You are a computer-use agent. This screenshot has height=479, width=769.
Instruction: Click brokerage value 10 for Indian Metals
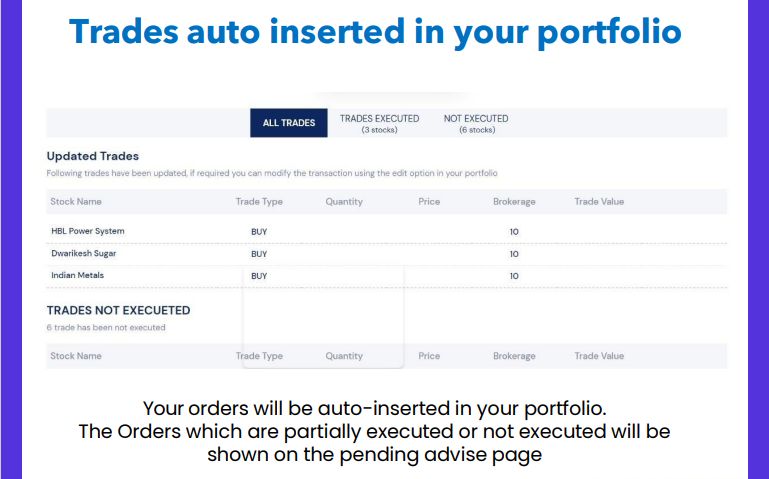514,275
